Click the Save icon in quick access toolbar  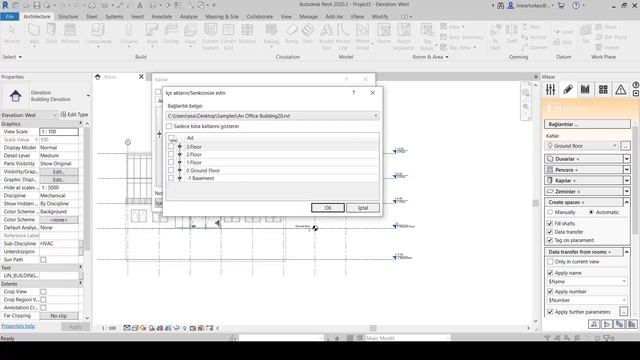37,5
